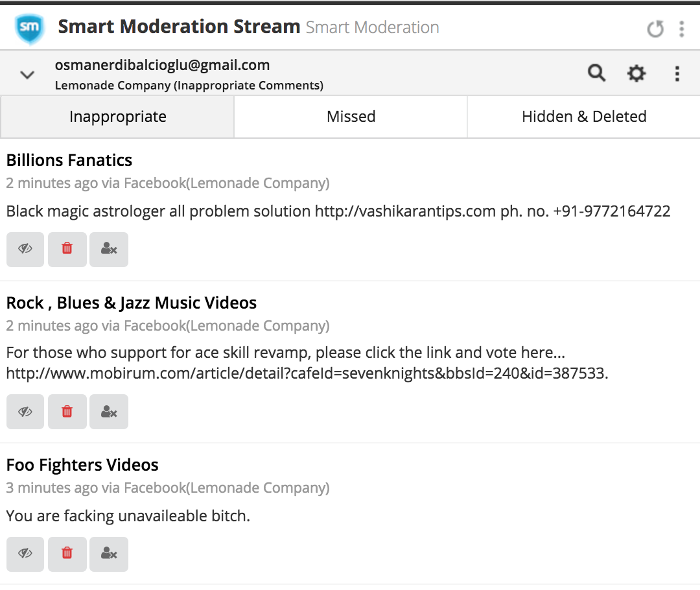Screen dimensions: 700x590
Task: Hide the Billions Fanatics comment
Action: [25, 249]
